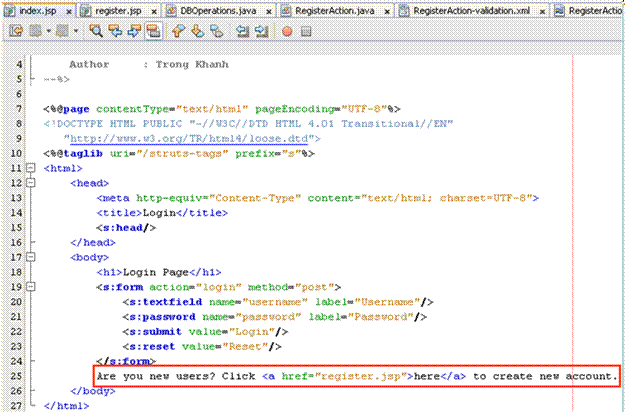Go to next search occurrence icon
This screenshot has width=625, height=413.
coord(134,31)
